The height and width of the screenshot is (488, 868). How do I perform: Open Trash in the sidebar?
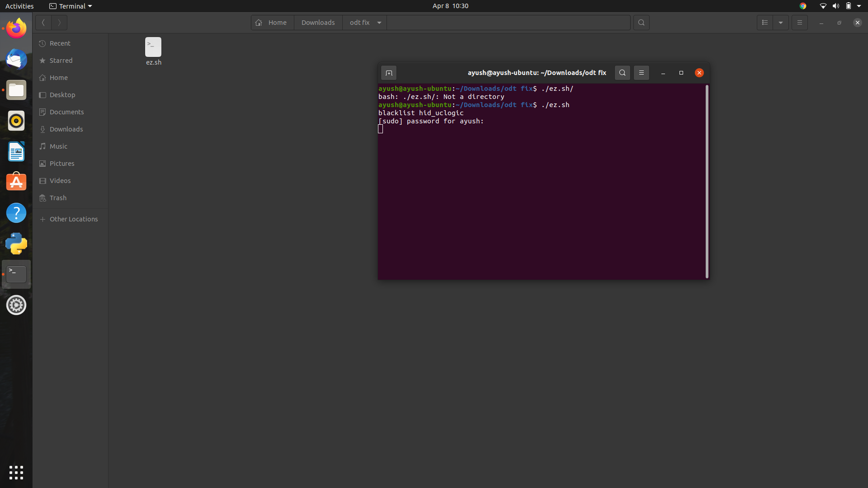[x=58, y=198]
